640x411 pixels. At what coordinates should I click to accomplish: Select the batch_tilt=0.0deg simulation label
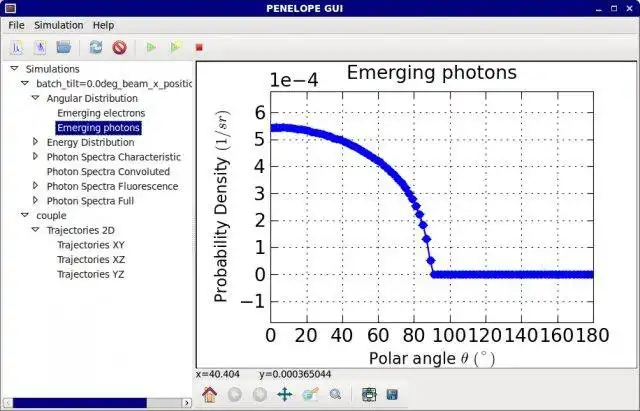(x=114, y=84)
